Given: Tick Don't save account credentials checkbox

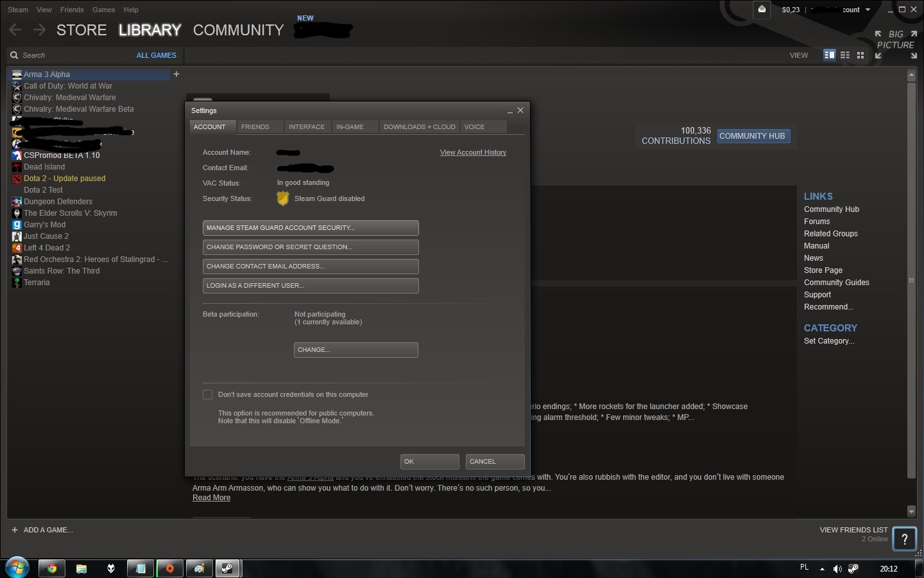Looking at the screenshot, I should (x=207, y=394).
